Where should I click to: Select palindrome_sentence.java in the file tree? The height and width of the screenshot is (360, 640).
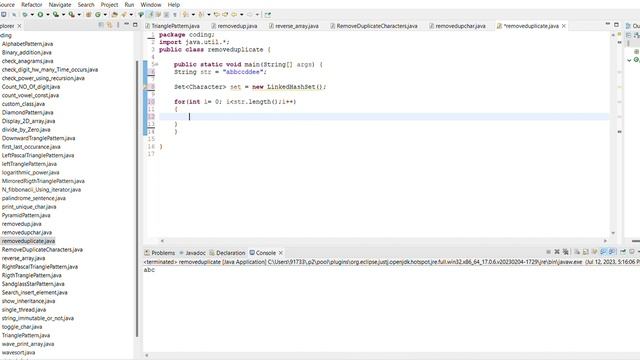pyautogui.click(x=33, y=198)
